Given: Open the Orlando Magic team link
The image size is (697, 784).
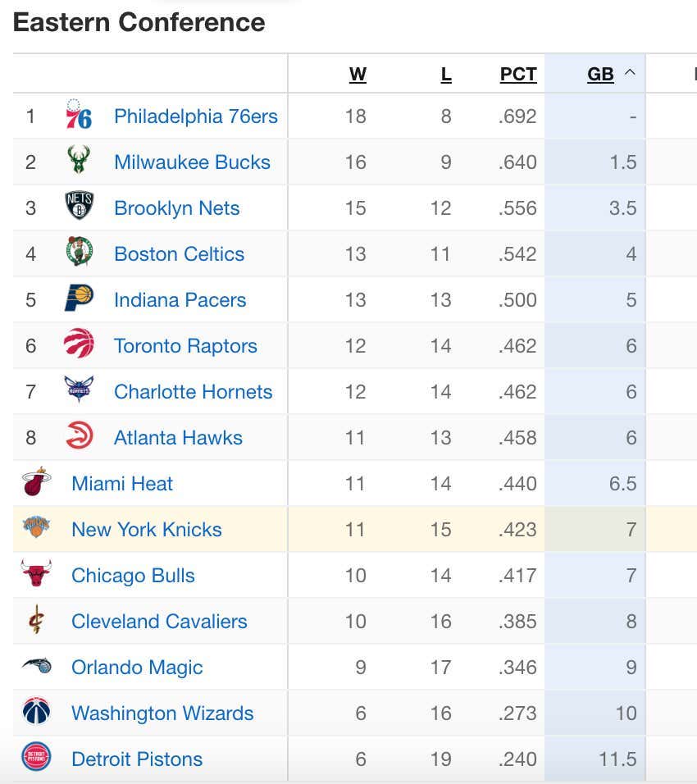Looking at the screenshot, I should (x=137, y=668).
